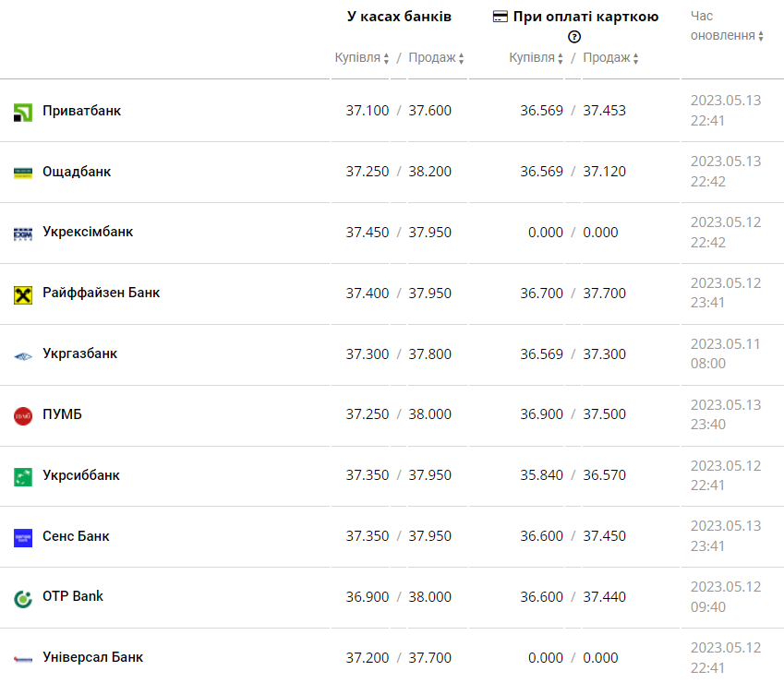This screenshot has width=784, height=683.
Task: Open the Укрексімбанк bank link
Action: [88, 232]
